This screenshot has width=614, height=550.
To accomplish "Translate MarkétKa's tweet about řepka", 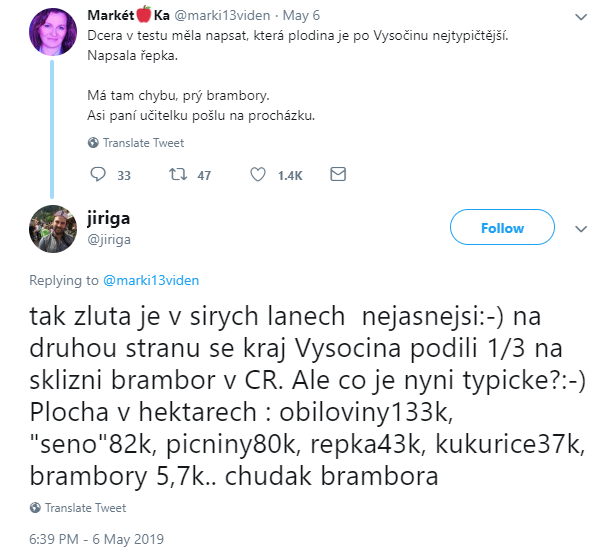I will click(143, 143).
